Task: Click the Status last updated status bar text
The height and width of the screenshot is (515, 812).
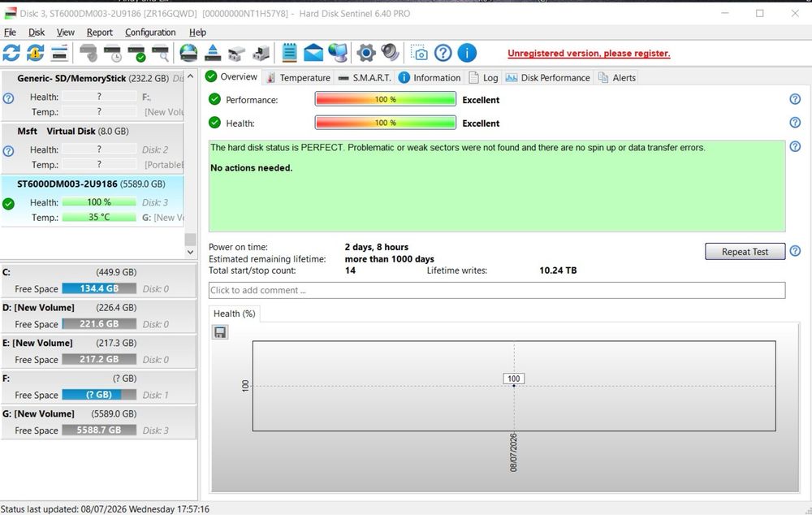Action: (x=105, y=509)
